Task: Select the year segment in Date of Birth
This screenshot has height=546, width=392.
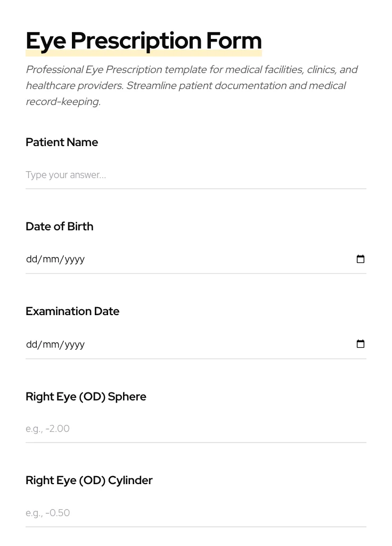Action: click(x=75, y=259)
